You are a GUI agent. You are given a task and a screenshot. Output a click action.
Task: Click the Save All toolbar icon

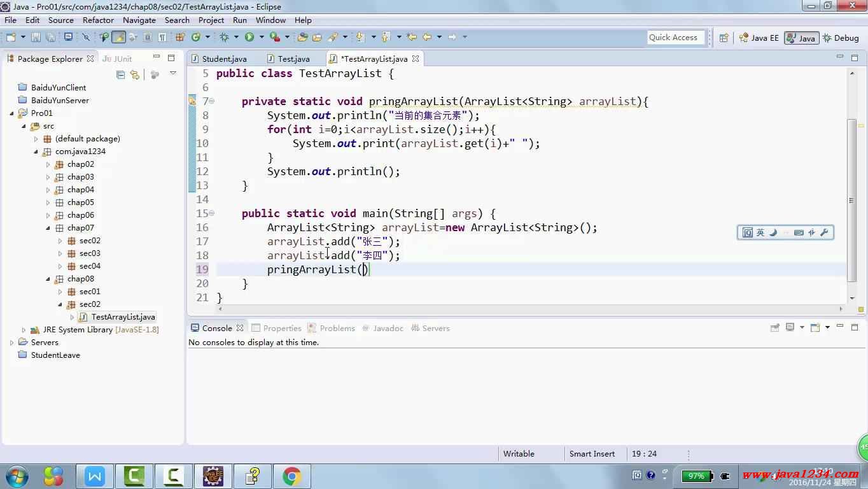point(50,37)
